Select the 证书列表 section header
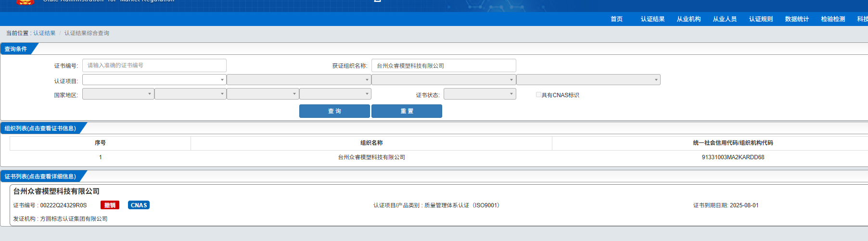This screenshot has width=868, height=241. point(40,177)
